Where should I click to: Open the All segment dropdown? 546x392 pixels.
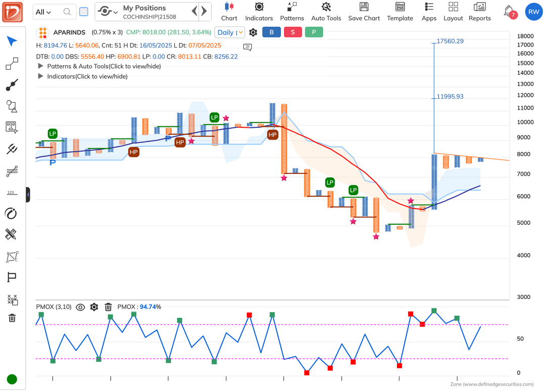click(x=43, y=12)
